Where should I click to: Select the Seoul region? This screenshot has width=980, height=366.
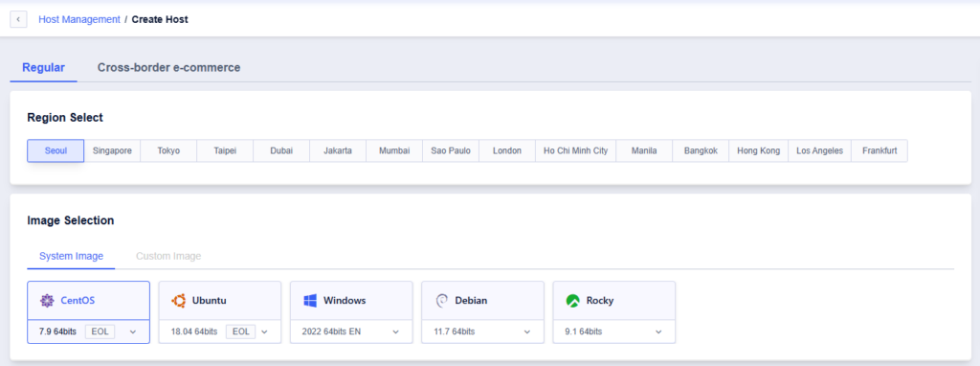(x=56, y=150)
